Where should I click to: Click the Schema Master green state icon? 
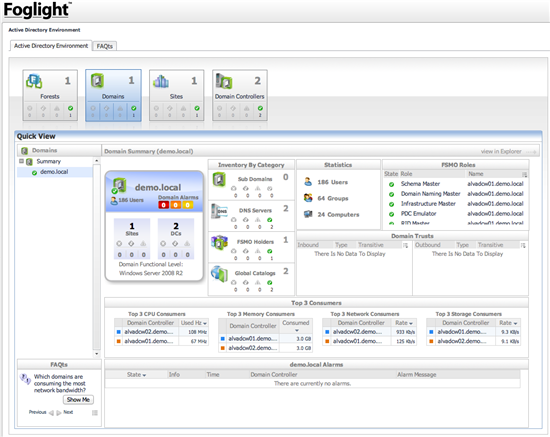(x=391, y=184)
